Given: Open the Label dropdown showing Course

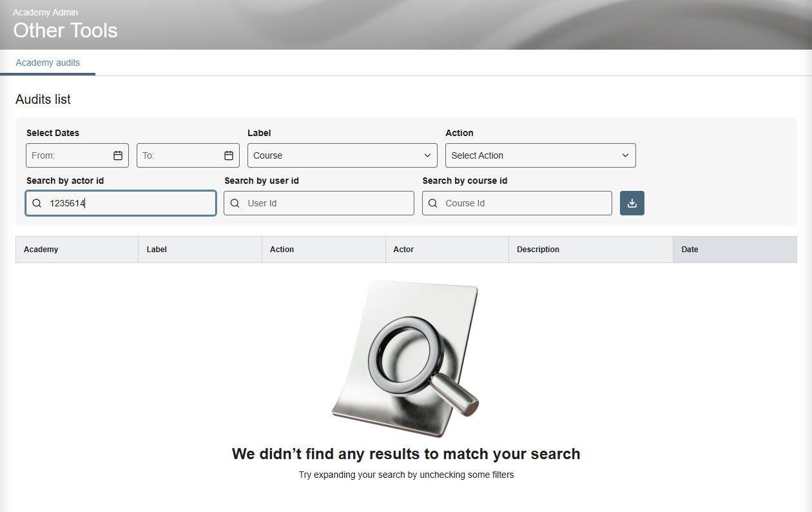Looking at the screenshot, I should coord(342,155).
